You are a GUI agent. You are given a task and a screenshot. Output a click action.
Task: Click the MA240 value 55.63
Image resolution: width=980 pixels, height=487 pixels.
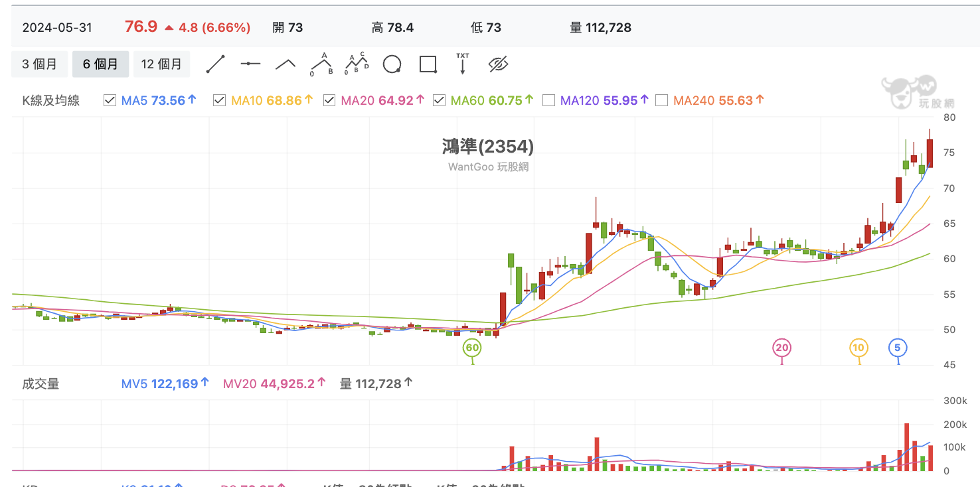coord(736,101)
